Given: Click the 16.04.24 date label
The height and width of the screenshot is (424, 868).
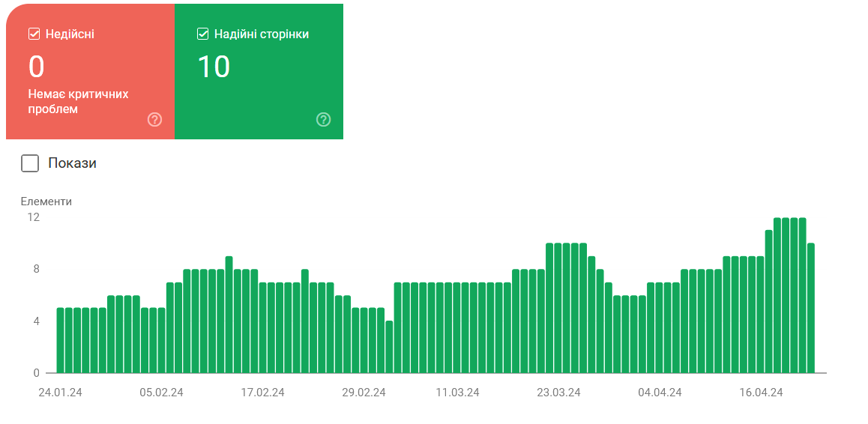Looking at the screenshot, I should tap(761, 393).
